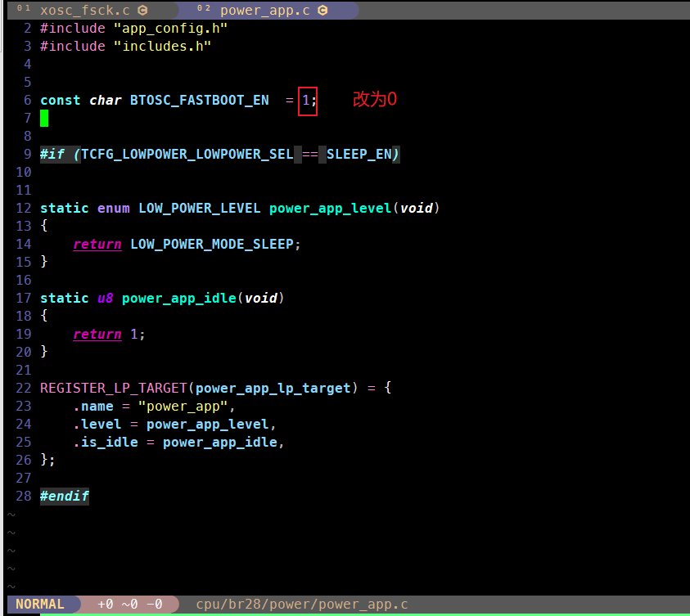
Task: Click the git diff counts +0 ~0 -0
Action: [x=130, y=604]
